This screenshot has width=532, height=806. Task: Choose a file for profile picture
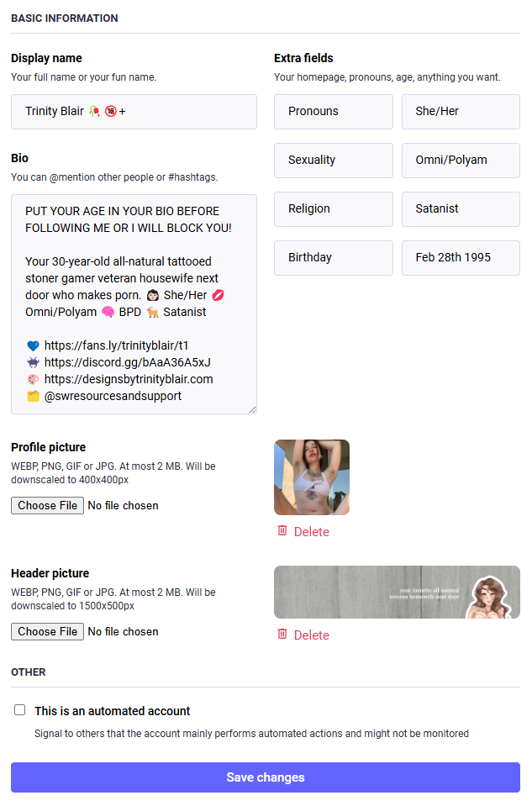47,506
